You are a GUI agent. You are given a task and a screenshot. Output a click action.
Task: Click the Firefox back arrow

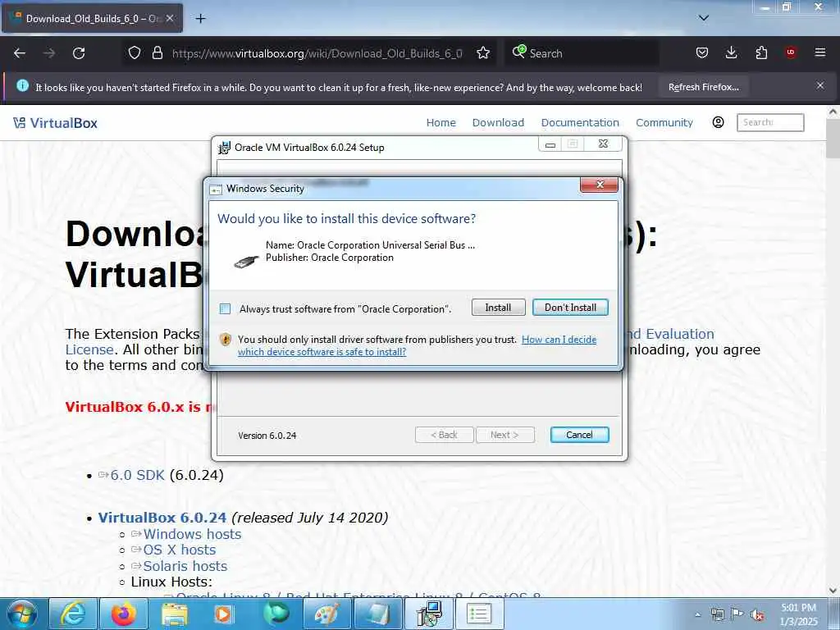coord(20,53)
